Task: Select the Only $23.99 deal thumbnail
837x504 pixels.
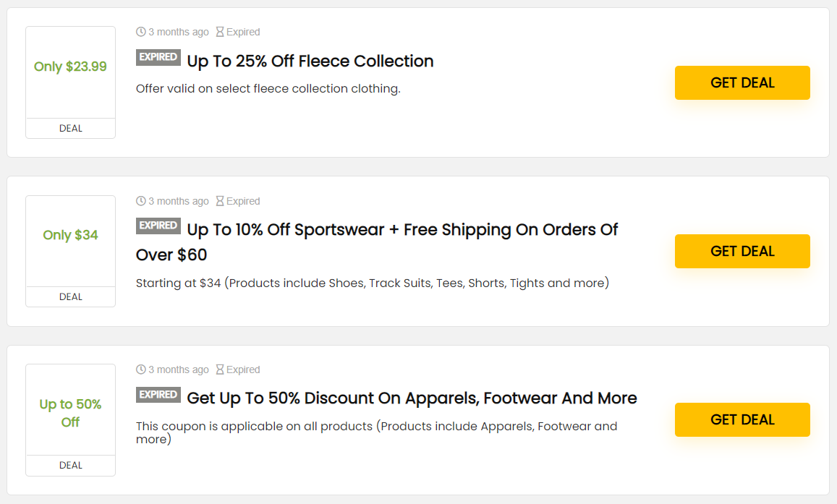Action: (70, 67)
